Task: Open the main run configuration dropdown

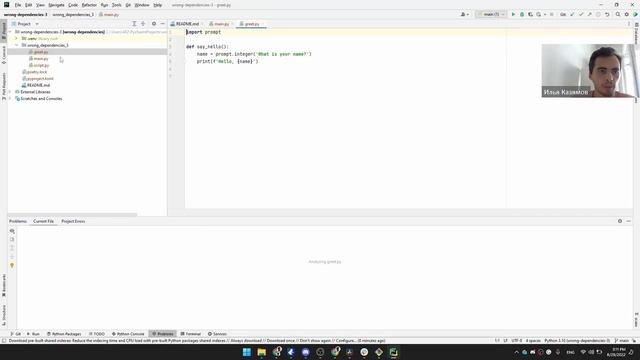Action: coord(491,14)
